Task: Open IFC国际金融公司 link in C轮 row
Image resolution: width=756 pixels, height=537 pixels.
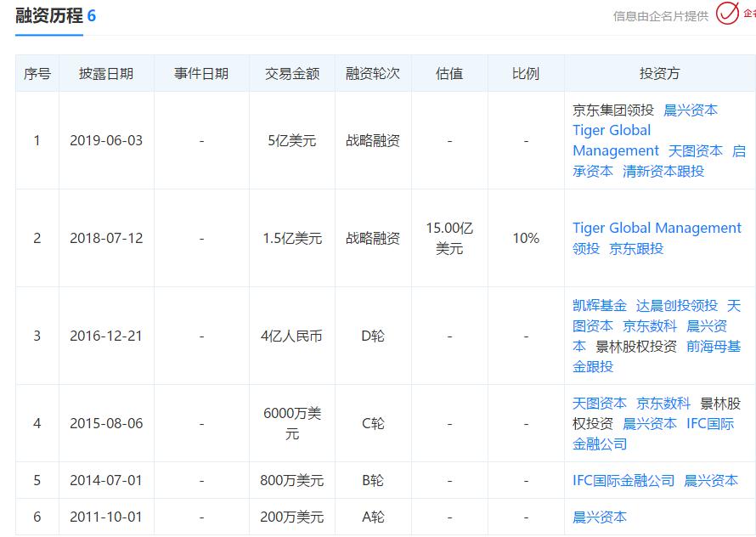Action: pyautogui.click(x=710, y=422)
